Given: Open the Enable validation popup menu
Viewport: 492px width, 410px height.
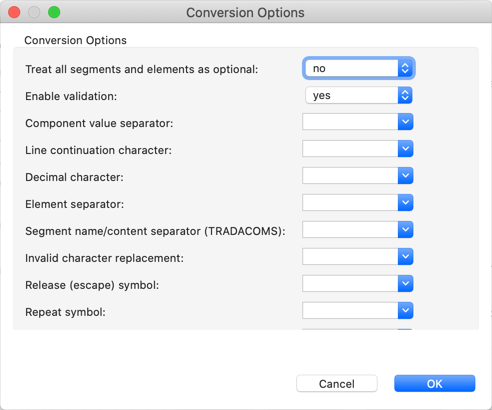Looking at the screenshot, I should [359, 95].
